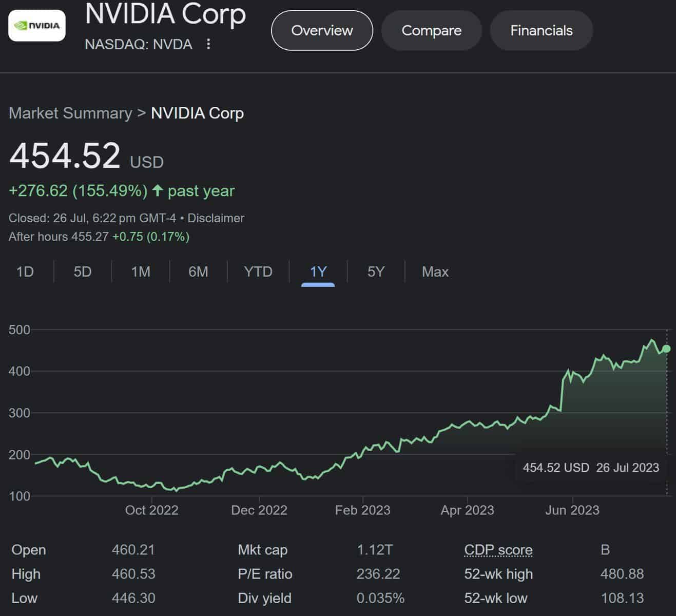Click the Oct 2022 axis label

pos(151,510)
